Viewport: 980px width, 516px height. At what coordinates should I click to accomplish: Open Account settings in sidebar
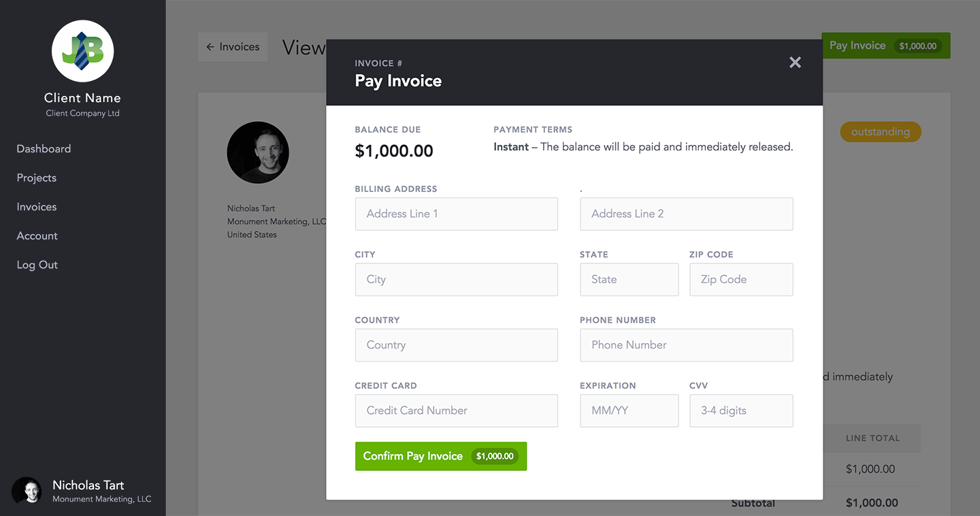click(x=37, y=236)
